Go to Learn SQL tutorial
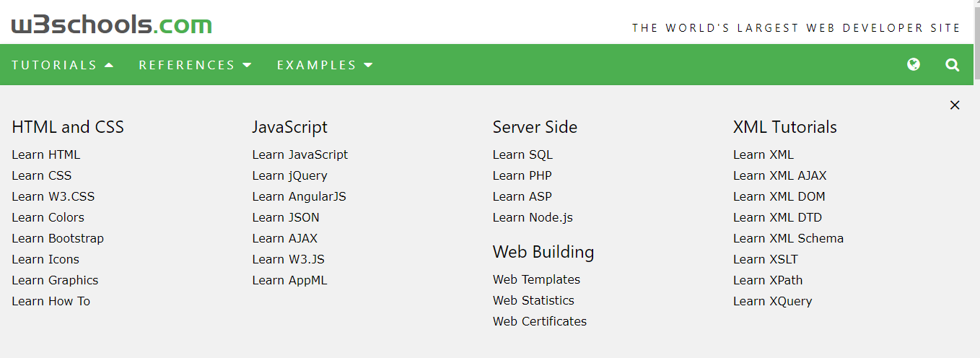 coord(522,154)
